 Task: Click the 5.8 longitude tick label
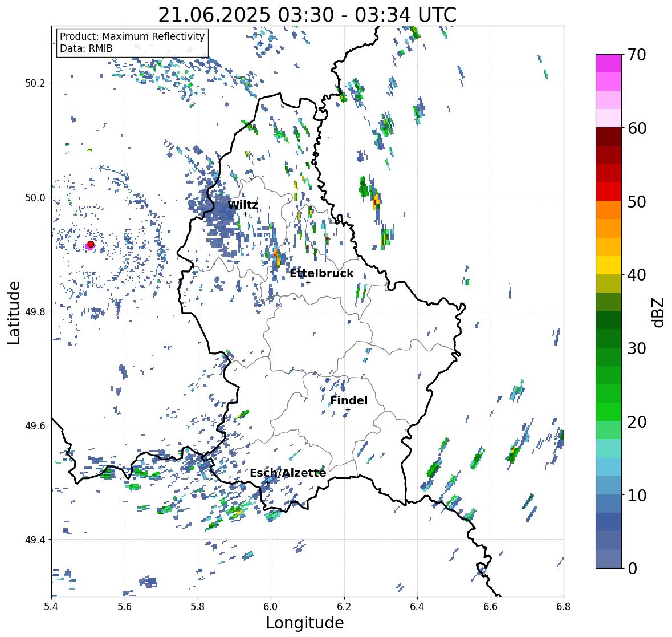pyautogui.click(x=198, y=607)
